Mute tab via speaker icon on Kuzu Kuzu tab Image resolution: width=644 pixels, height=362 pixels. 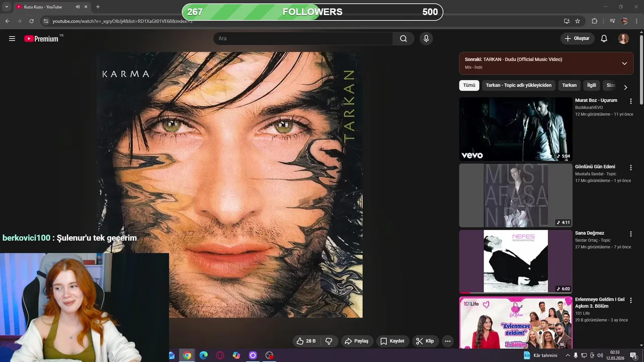77,7
